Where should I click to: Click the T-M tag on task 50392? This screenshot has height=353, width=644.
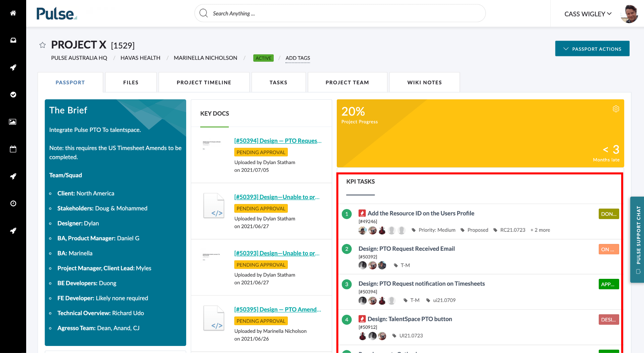click(405, 265)
